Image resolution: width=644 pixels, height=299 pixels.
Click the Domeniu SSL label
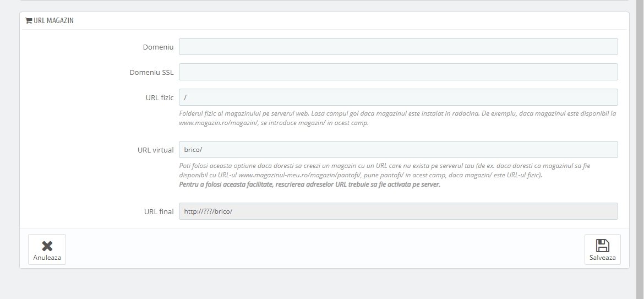coord(151,73)
